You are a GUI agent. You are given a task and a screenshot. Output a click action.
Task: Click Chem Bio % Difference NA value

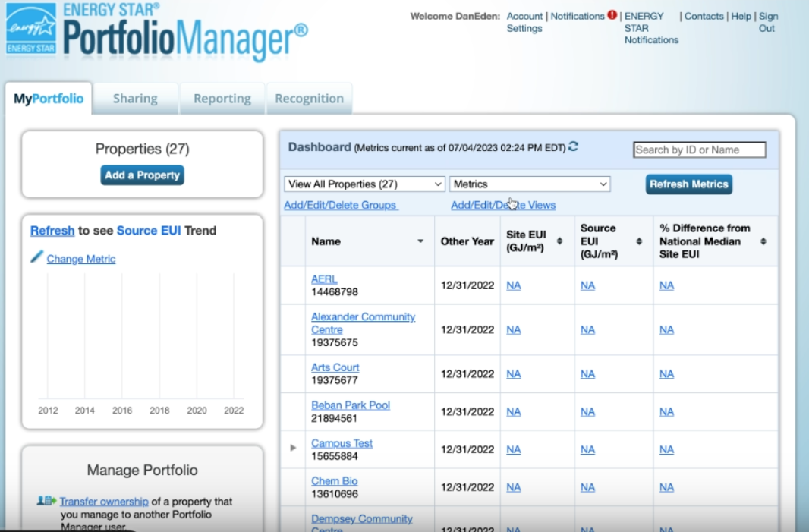(666, 487)
